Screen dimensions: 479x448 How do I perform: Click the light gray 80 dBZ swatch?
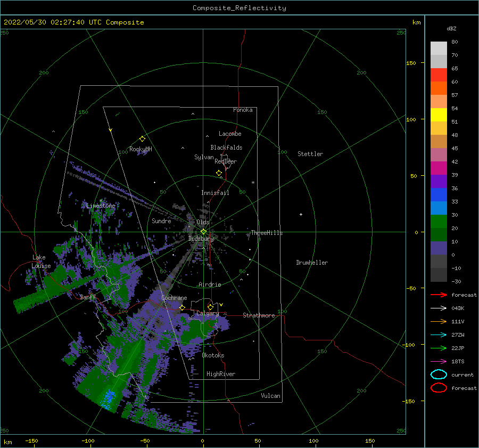(x=439, y=48)
